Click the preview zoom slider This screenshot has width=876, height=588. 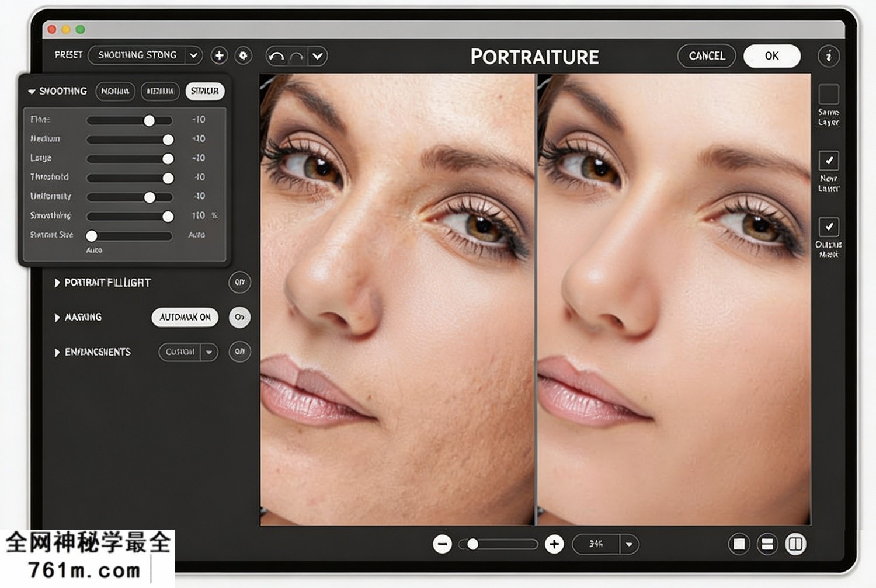click(499, 544)
